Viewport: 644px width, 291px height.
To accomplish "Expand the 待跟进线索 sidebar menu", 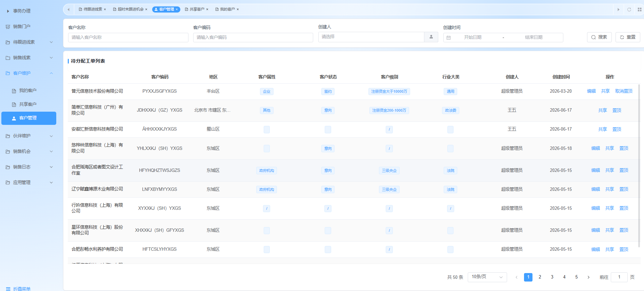I will (52, 42).
